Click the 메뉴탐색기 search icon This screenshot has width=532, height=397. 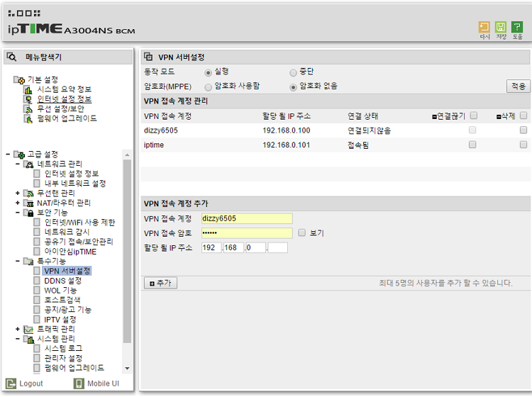(11, 57)
